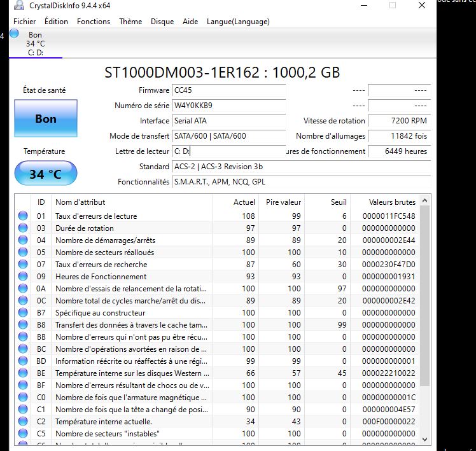Image resolution: width=476 pixels, height=451 pixels.
Task: Click status orb of attribute BC row
Action: (x=23, y=349)
